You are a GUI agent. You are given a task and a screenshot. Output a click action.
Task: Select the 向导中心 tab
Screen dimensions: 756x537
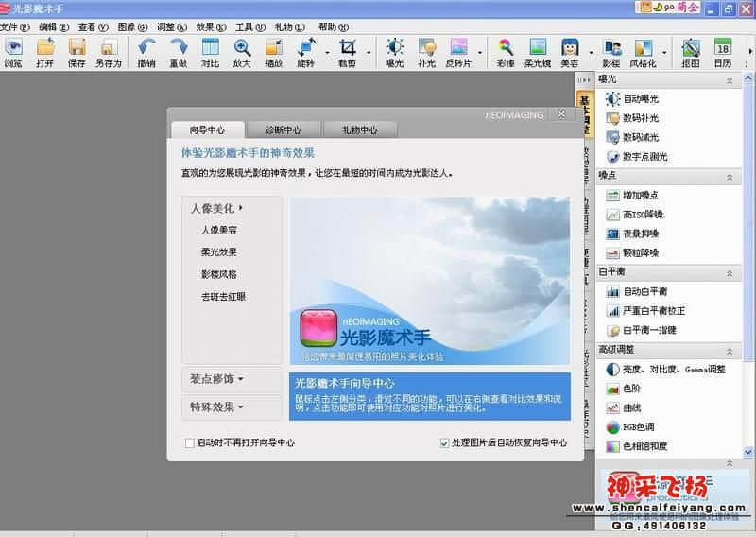pyautogui.click(x=207, y=130)
